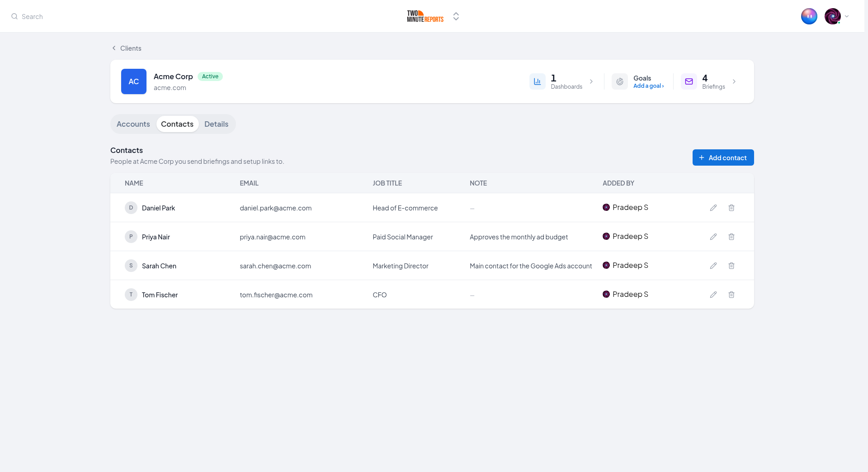This screenshot has width=868, height=472.
Task: Click the acme.com domain text
Action: pyautogui.click(x=170, y=88)
